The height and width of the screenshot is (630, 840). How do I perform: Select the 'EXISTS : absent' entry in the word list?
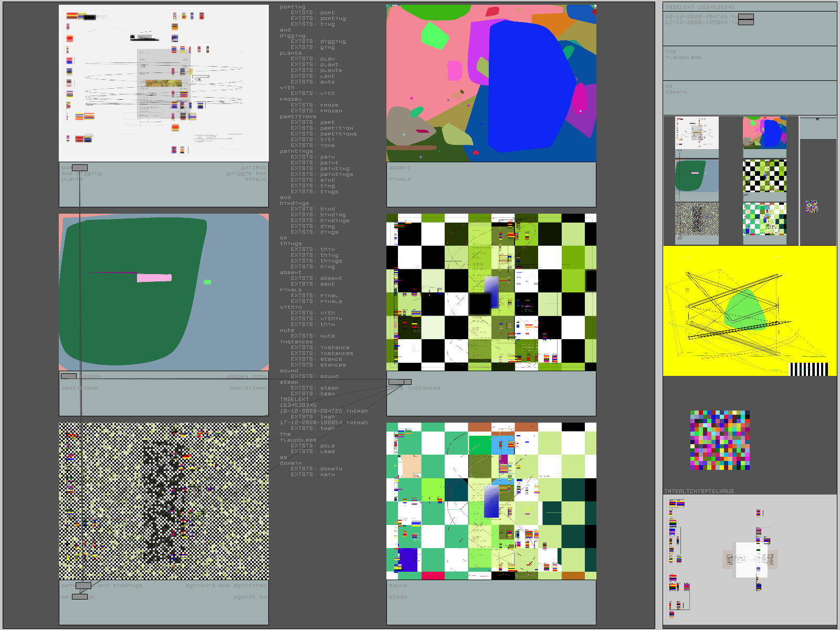click(331, 278)
